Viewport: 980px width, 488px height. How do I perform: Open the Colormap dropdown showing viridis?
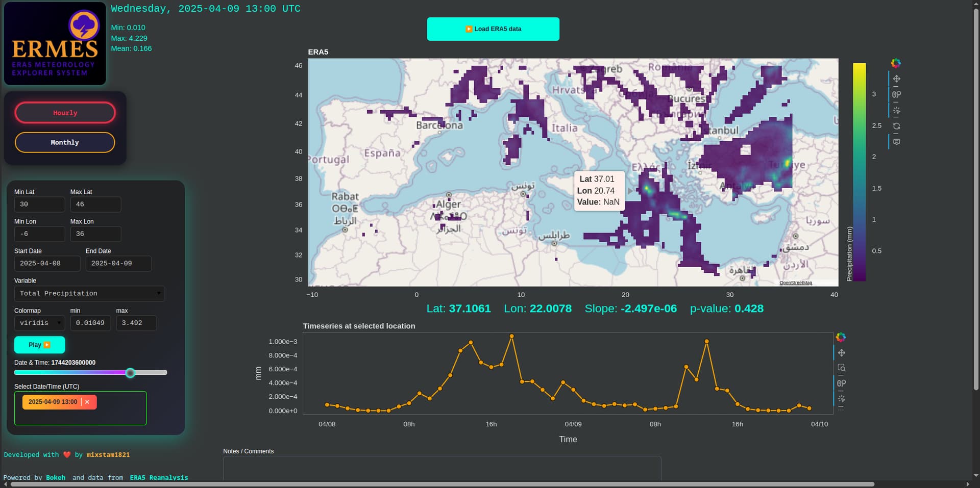[40, 323]
